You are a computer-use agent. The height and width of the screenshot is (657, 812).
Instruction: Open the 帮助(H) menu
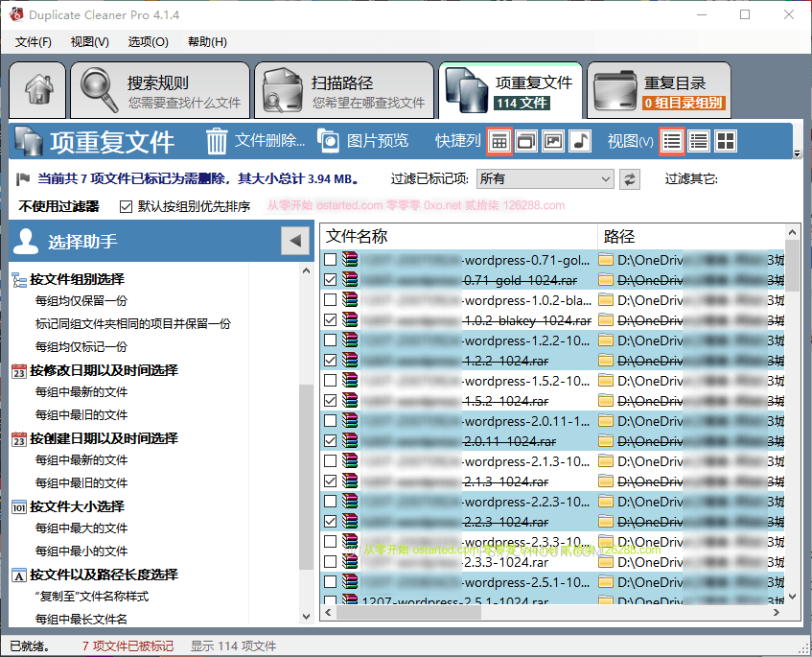coord(207,42)
